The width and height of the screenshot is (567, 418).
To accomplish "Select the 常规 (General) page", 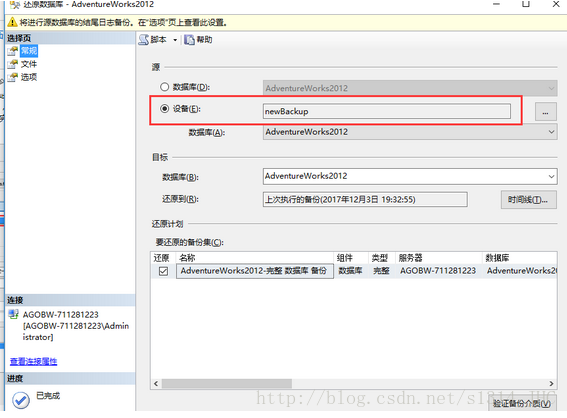I will coord(29,51).
